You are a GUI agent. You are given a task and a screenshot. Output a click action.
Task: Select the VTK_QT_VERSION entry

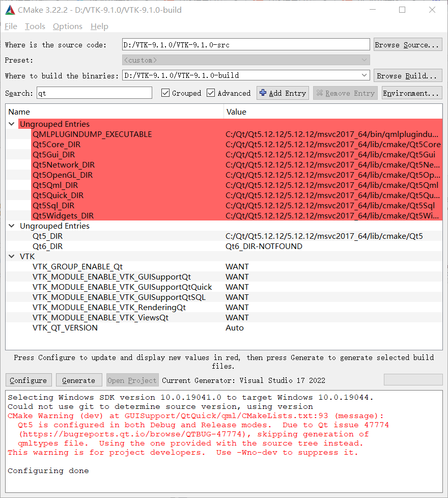tap(65, 327)
